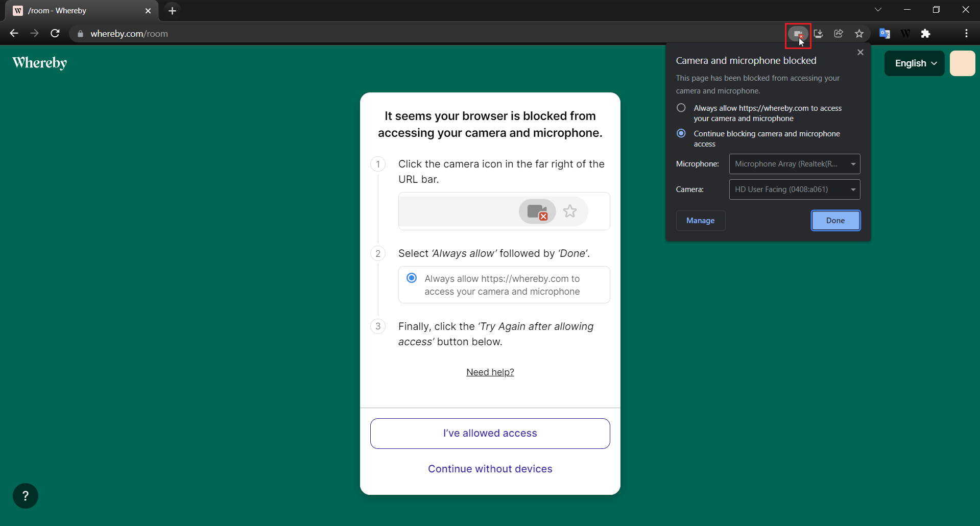Click step 1 text 'Click the camera icon'
Image resolution: width=980 pixels, height=526 pixels.
[x=501, y=172]
